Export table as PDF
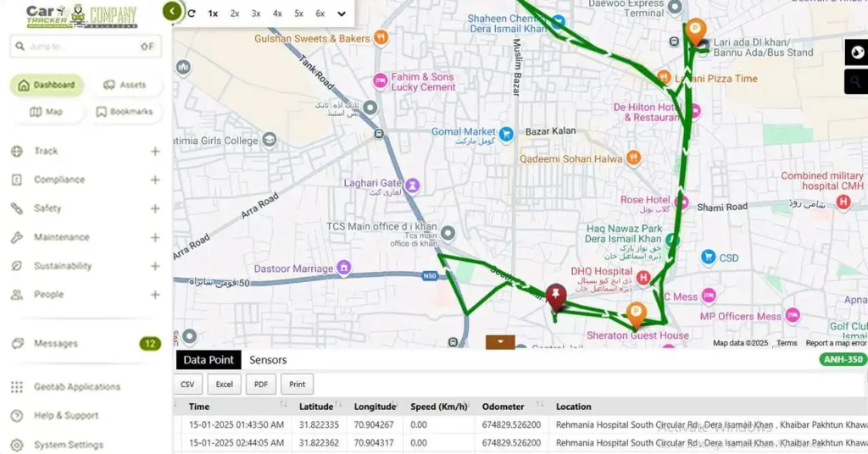The height and width of the screenshot is (454, 868). click(261, 385)
